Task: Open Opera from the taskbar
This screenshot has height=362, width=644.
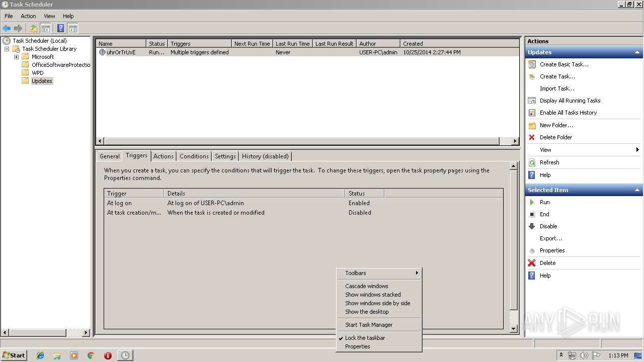Action: (x=108, y=355)
